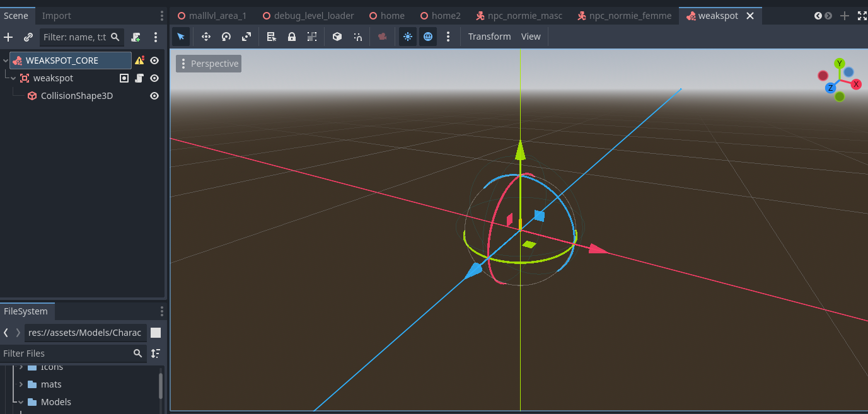
Task: Open the npc_normie_femme scene tab
Action: click(x=626, y=16)
